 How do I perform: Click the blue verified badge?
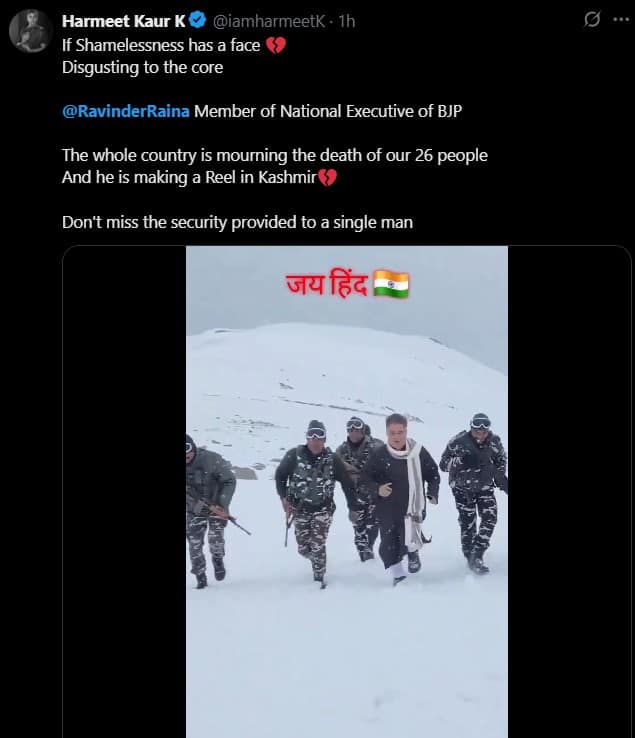198,20
